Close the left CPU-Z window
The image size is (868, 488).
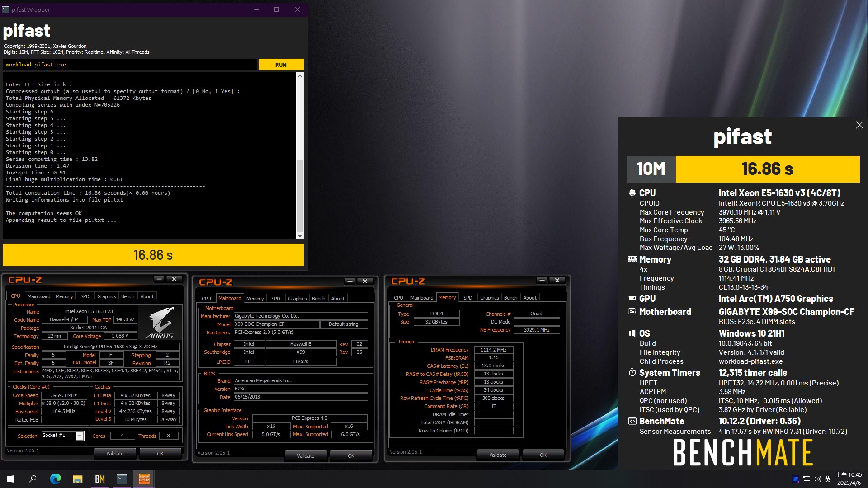tap(175, 279)
